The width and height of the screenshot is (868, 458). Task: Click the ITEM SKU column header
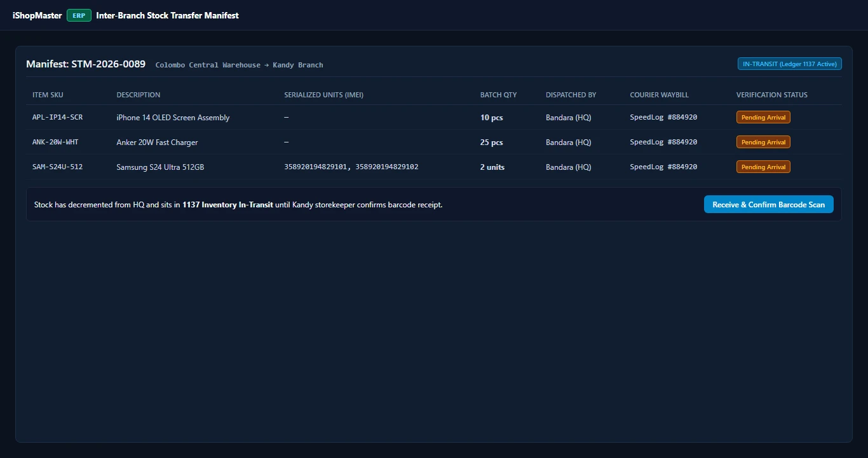tap(48, 95)
